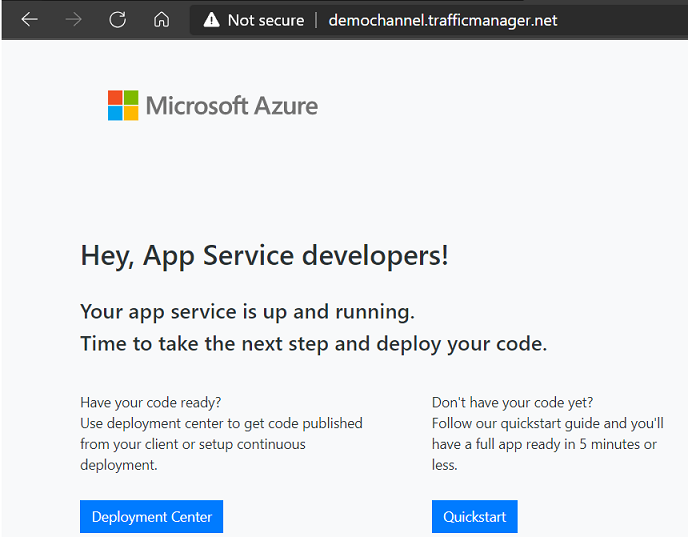The height and width of the screenshot is (537, 688).
Task: Open the Deployment Center button
Action: point(151,516)
